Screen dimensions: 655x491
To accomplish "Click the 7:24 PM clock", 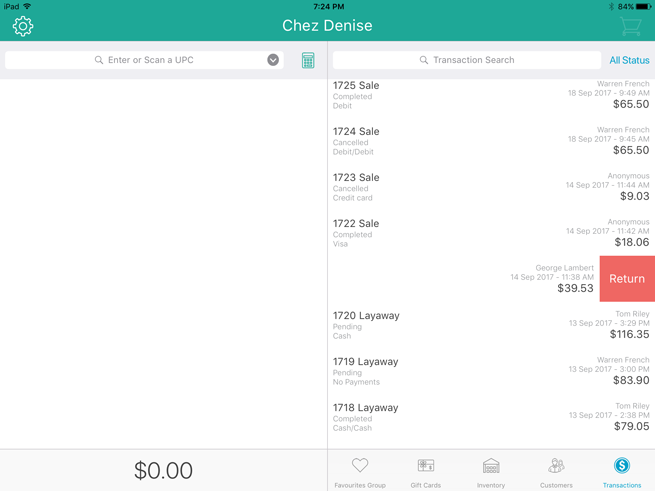I will 328,7.
